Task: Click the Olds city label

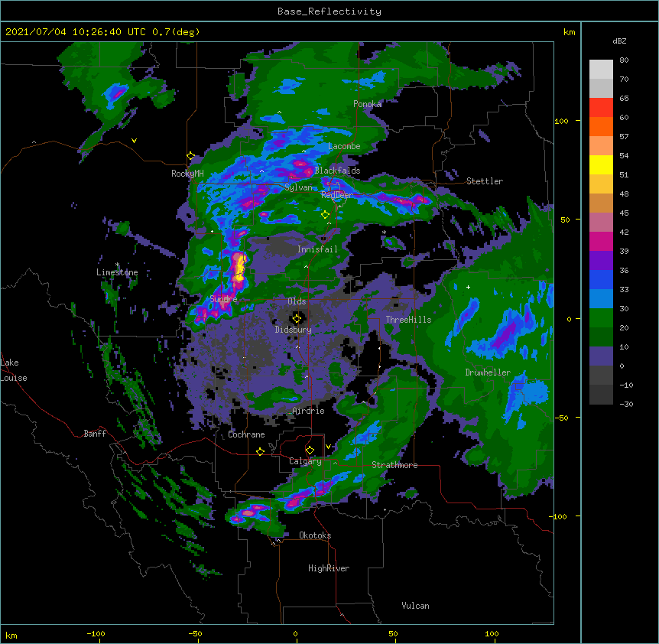Action: click(297, 301)
